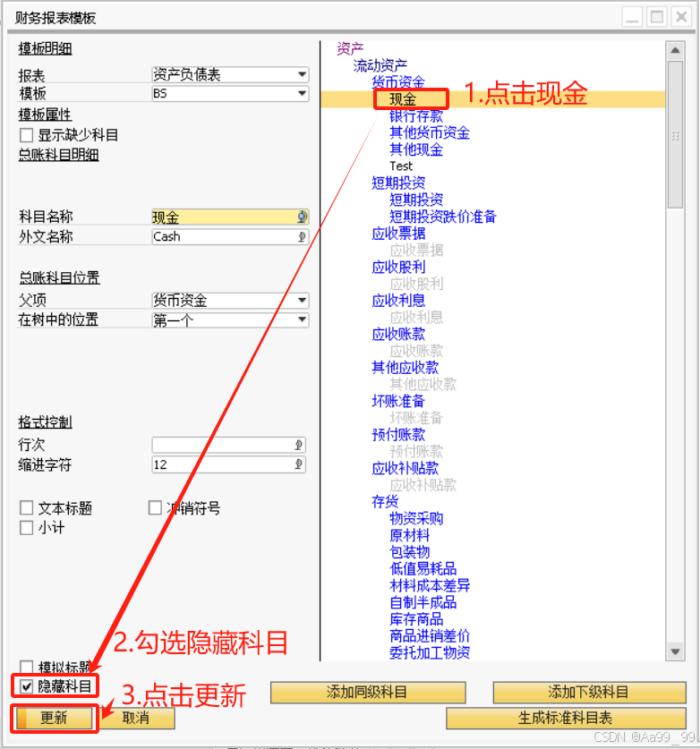The height and width of the screenshot is (749, 700).
Task: Select the 其他货币资金 tree item
Action: (430, 132)
